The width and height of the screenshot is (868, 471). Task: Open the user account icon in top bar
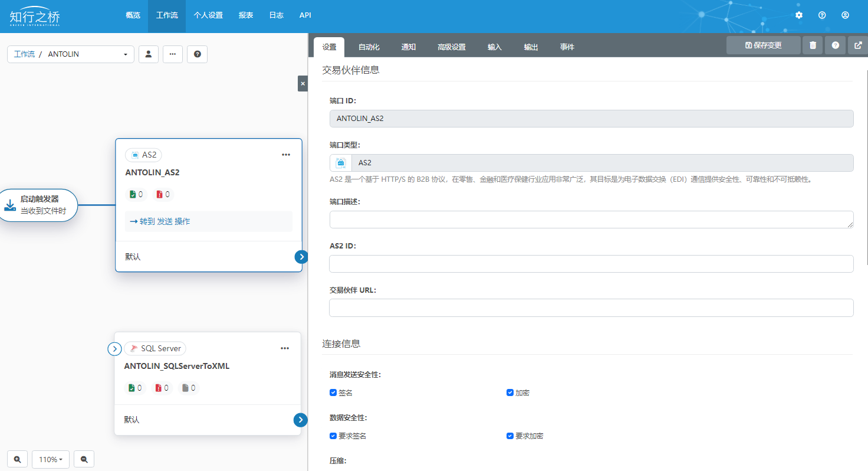click(845, 15)
